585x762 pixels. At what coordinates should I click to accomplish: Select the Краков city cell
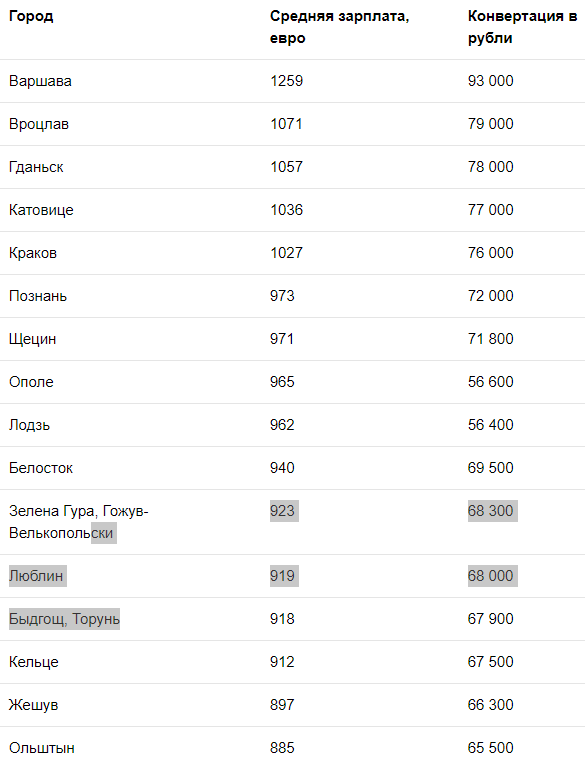pyautogui.click(x=33, y=253)
